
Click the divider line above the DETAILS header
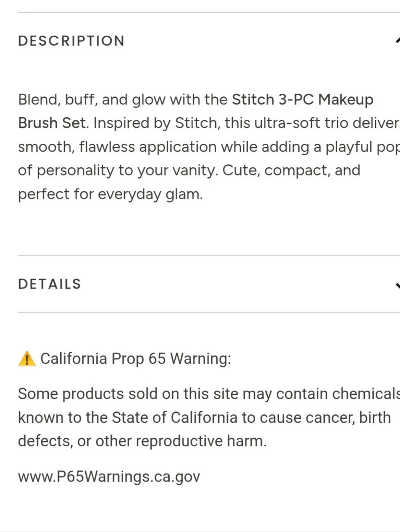click(x=209, y=255)
